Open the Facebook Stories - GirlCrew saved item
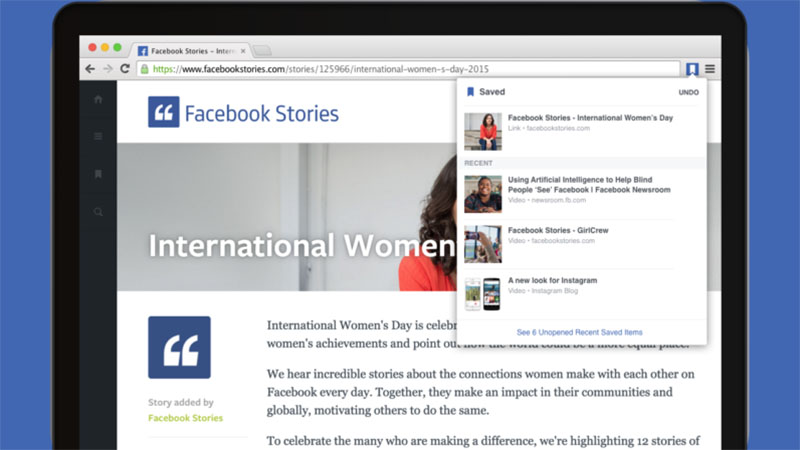 point(582,244)
